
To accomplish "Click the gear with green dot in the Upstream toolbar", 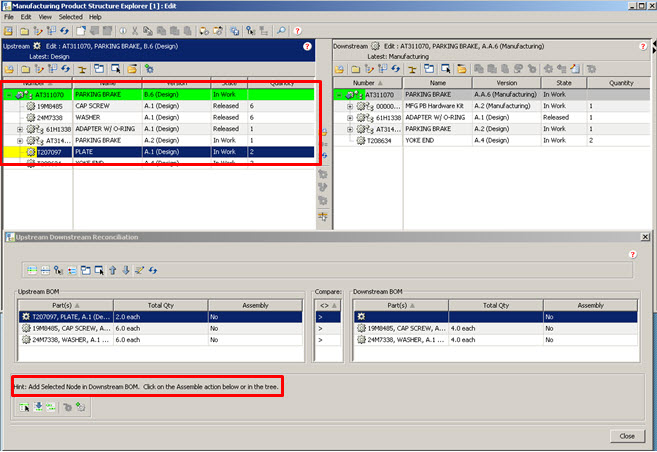I will pyautogui.click(x=149, y=69).
